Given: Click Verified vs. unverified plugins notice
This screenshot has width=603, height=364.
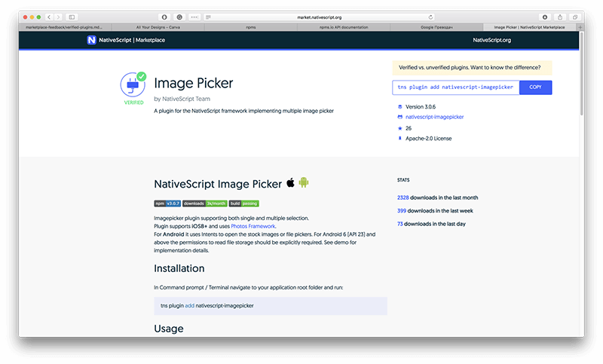Looking at the screenshot, I should pyautogui.click(x=472, y=68).
